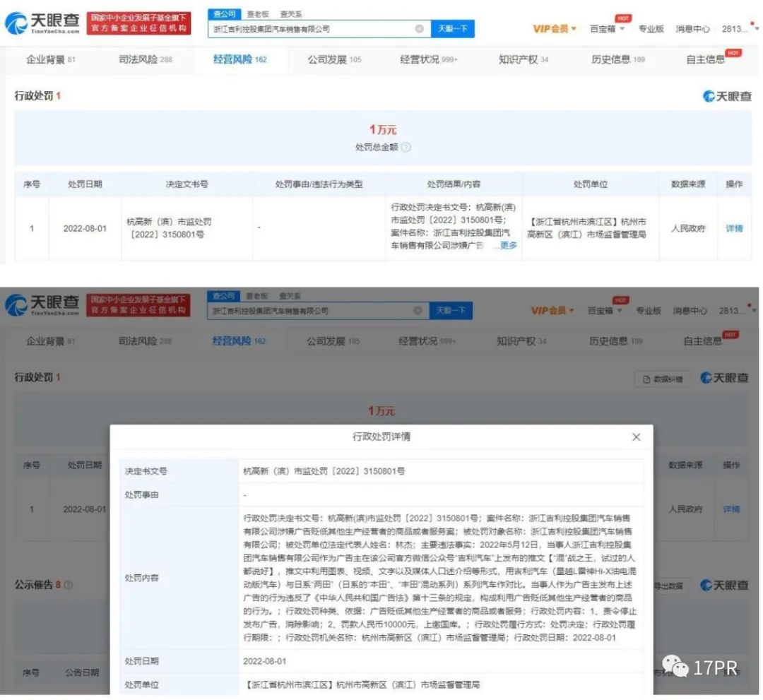Viewport: 763px width, 700px height.
Task: Click the 人民政府 data source cell in the upper table
Action: [x=687, y=228]
